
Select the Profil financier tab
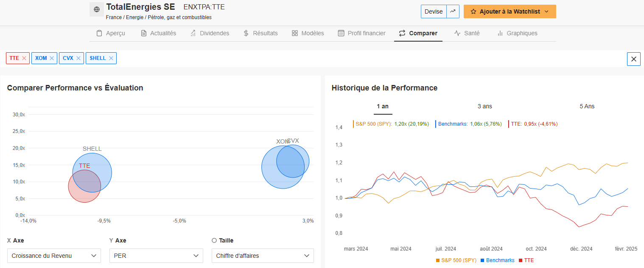361,33
